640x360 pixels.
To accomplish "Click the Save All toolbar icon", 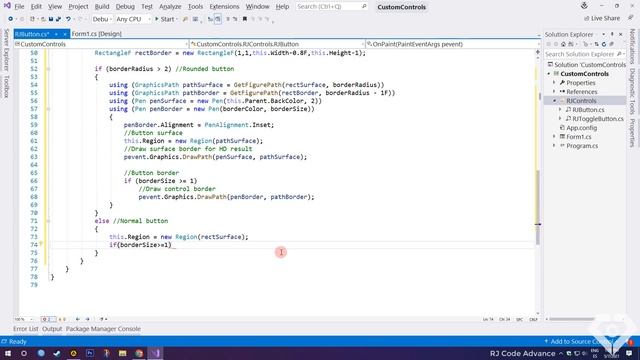I will click(x=58, y=19).
